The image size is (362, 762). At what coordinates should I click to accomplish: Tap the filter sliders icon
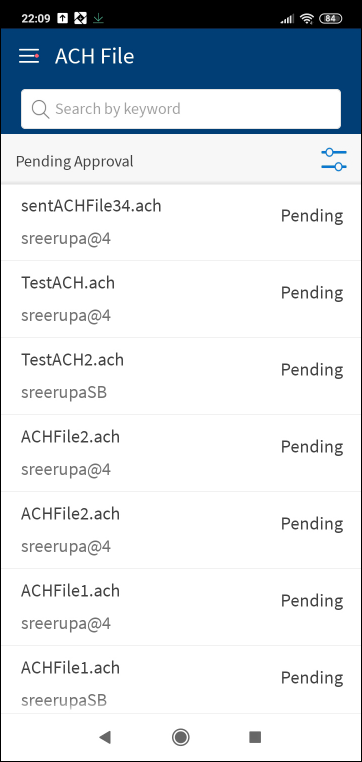[x=334, y=160]
